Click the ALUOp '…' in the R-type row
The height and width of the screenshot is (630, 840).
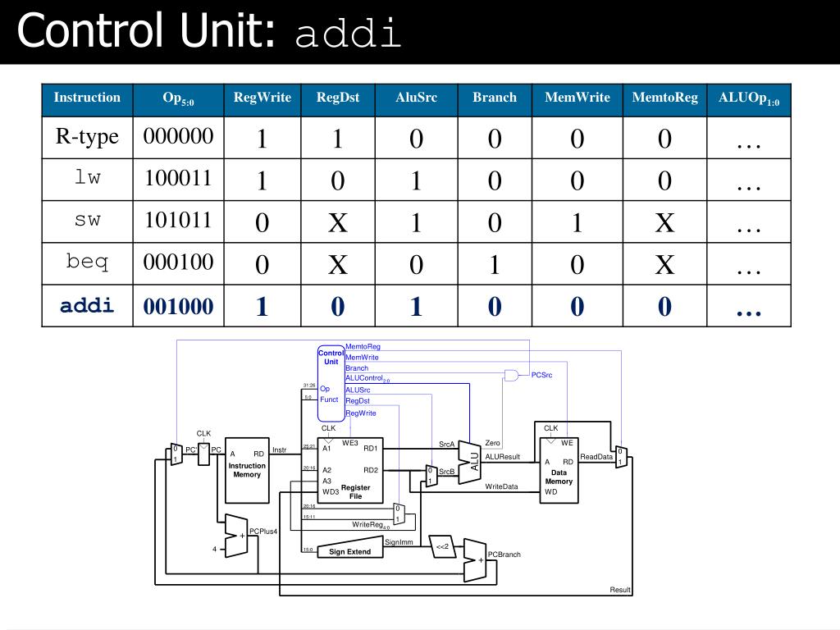(x=749, y=145)
